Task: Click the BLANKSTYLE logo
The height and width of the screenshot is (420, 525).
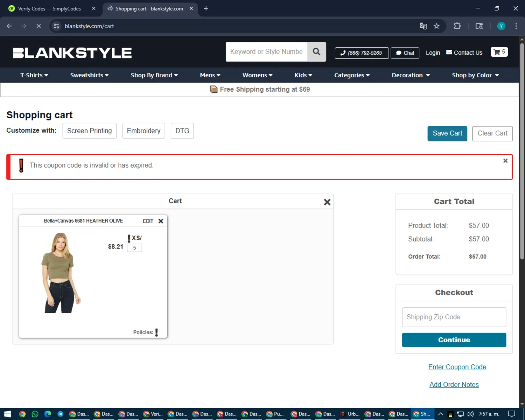Action: pos(72,53)
